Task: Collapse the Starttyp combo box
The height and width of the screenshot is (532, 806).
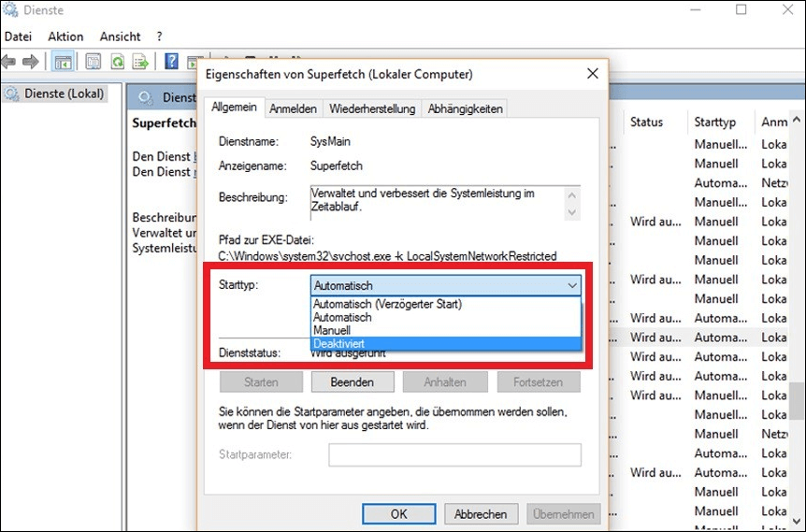Action: click(x=572, y=285)
